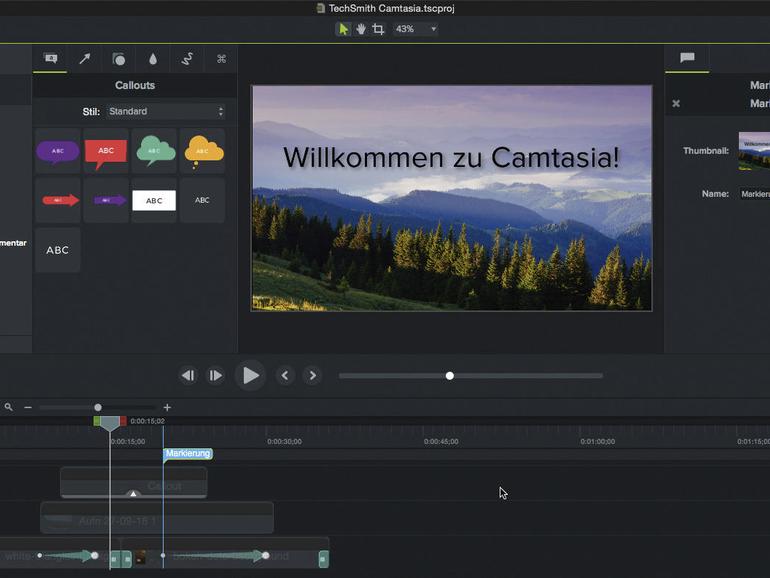Click the timeline magnifier search icon
The width and height of the screenshot is (770, 578).
[8, 407]
